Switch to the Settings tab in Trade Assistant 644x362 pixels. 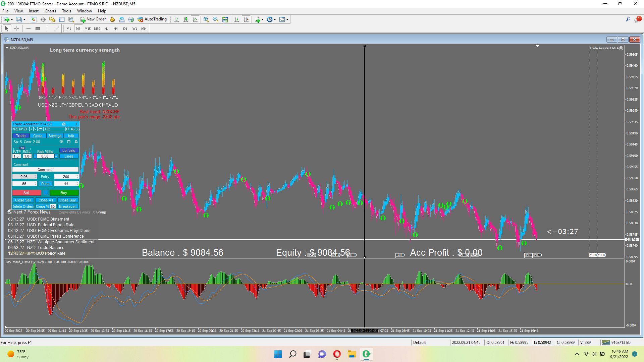click(55, 136)
